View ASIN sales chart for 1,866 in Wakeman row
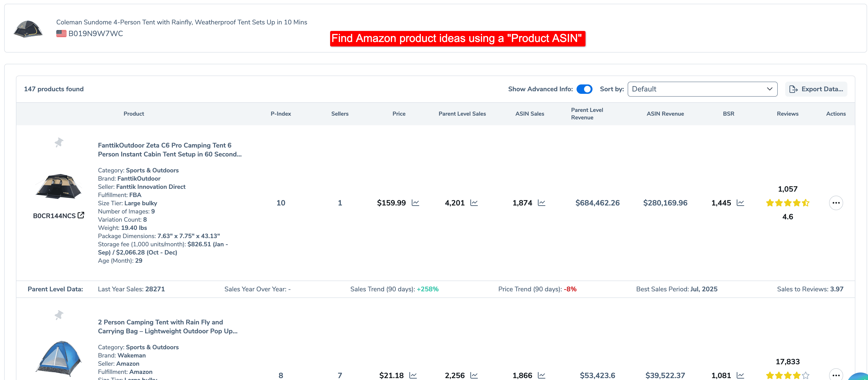The height and width of the screenshot is (380, 868). [x=541, y=375]
